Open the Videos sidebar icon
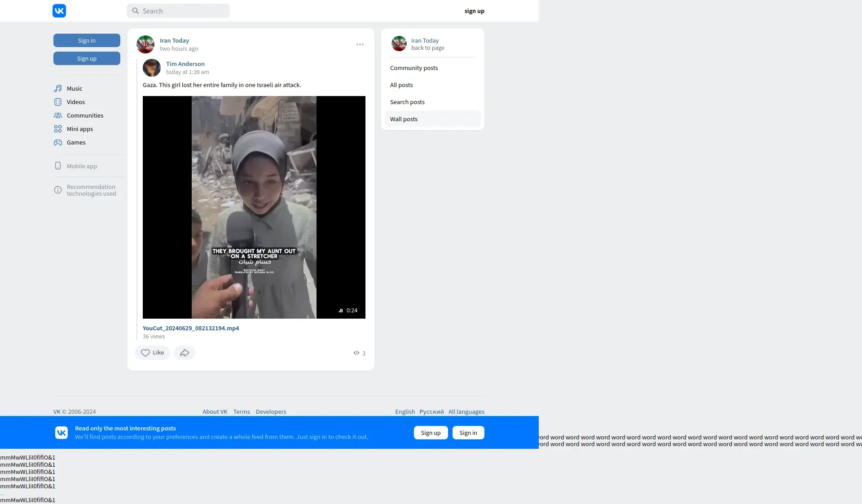 coord(58,102)
